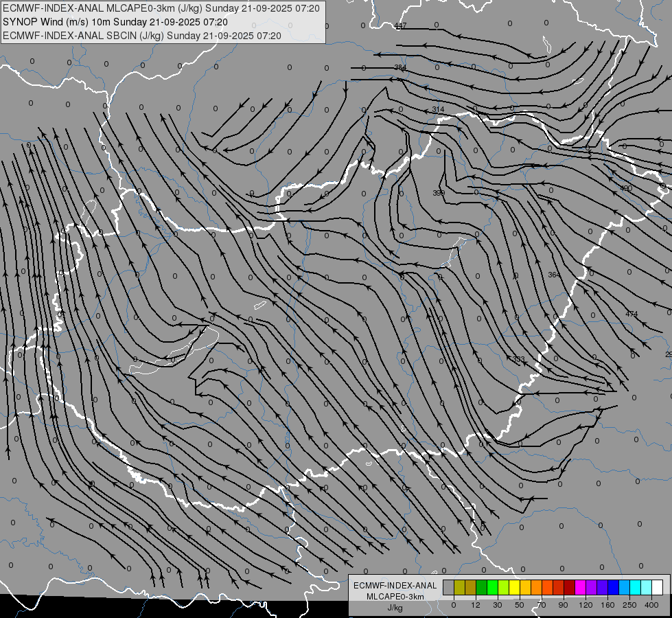Click the SYNOP Wind 10m title line
Viewport: 672px width, 618px height.
[x=115, y=22]
